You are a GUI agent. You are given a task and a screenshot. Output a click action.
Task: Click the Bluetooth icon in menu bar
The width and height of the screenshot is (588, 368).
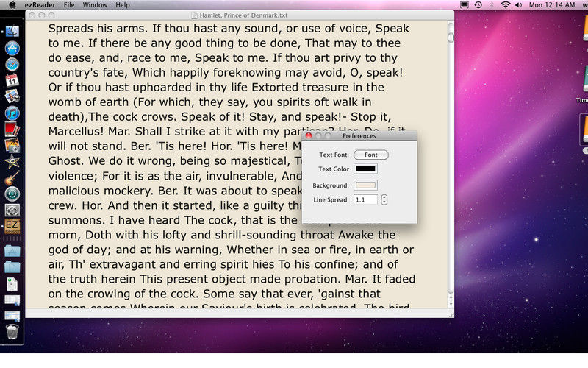pos(492,5)
